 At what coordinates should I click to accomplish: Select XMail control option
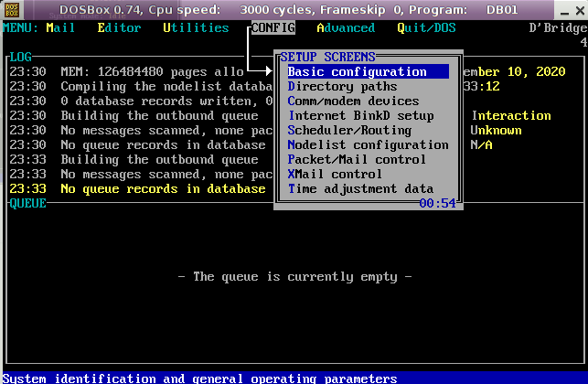tap(335, 174)
